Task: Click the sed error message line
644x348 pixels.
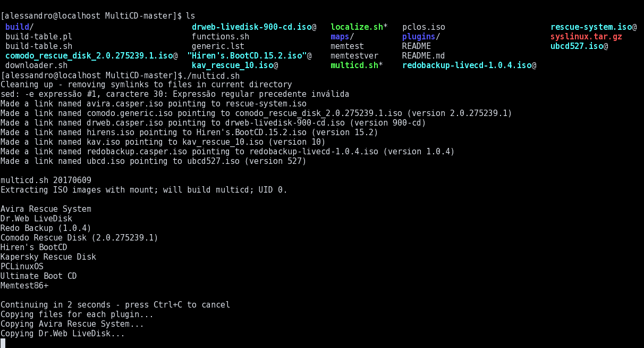Action: (x=175, y=94)
